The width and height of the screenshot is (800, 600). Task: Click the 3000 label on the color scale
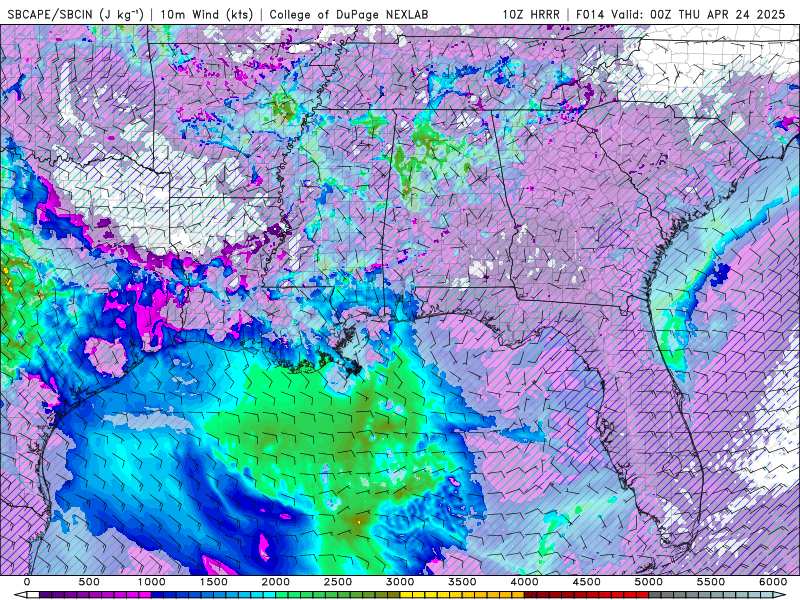(400, 582)
